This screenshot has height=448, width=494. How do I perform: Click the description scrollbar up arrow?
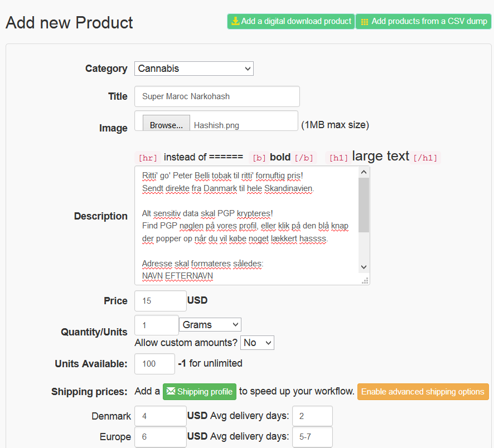pyautogui.click(x=364, y=172)
